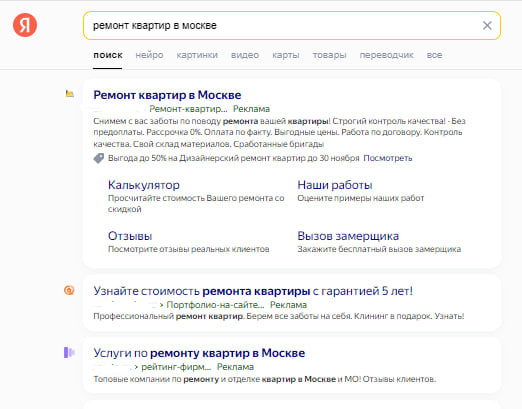The width and height of the screenshot is (522, 409).
Task: Expand the все services menu
Action: (x=434, y=55)
